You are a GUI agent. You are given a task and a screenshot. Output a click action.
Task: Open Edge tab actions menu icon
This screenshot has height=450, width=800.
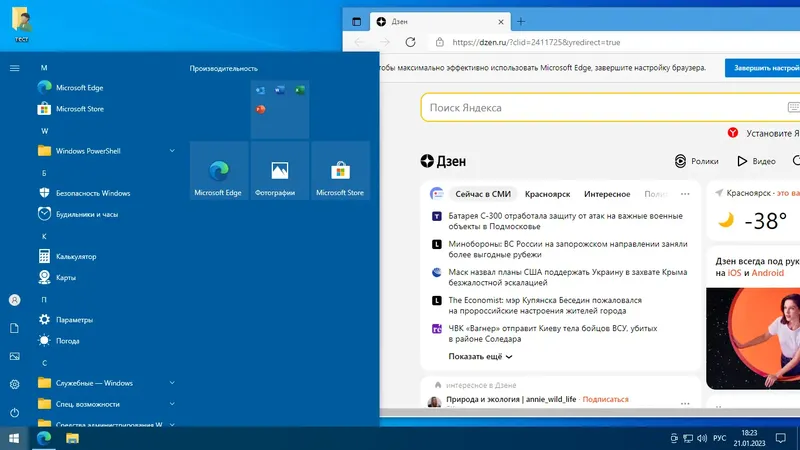tap(356, 21)
